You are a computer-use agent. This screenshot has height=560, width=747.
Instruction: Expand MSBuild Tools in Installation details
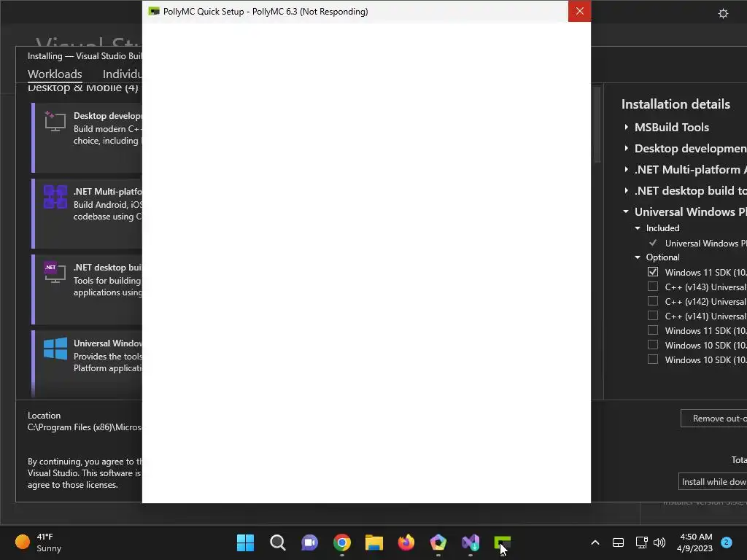pyautogui.click(x=626, y=127)
